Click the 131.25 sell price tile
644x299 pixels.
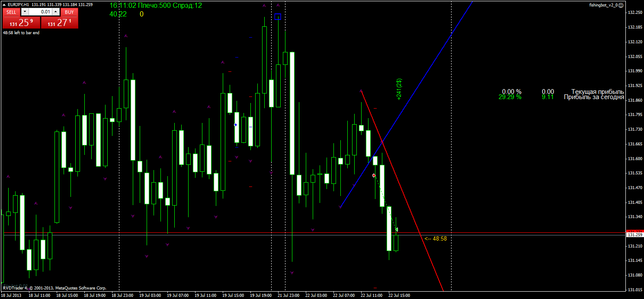[21, 23]
